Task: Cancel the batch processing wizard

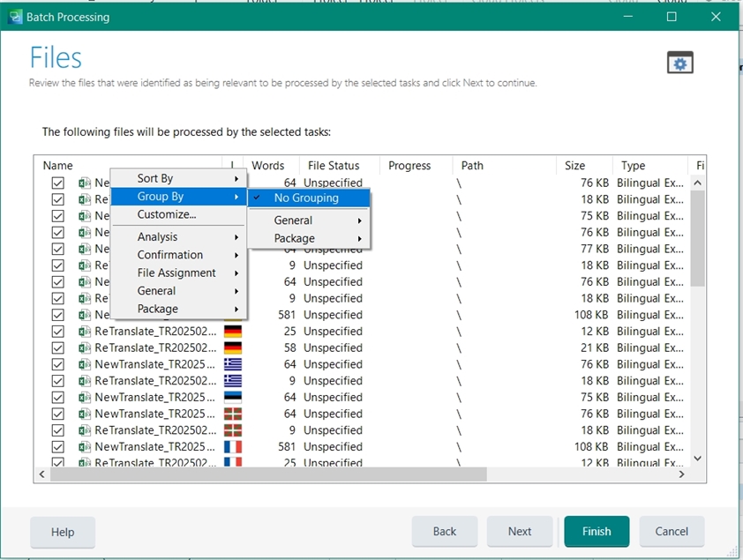Action: [x=672, y=532]
